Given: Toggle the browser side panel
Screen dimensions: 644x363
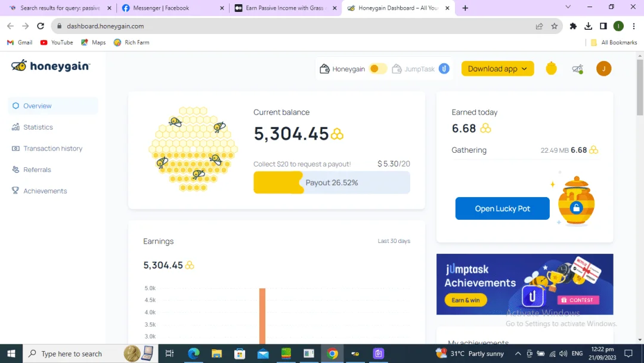Looking at the screenshot, I should pos(603,26).
